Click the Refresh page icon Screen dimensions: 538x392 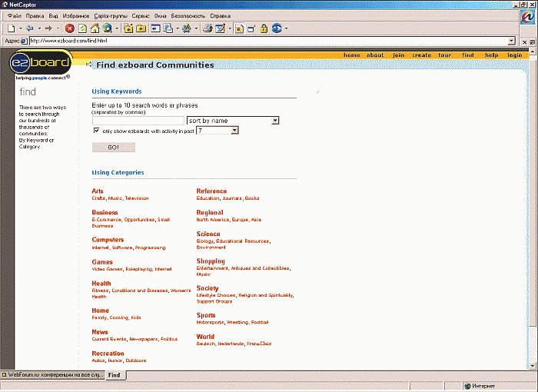(x=82, y=28)
